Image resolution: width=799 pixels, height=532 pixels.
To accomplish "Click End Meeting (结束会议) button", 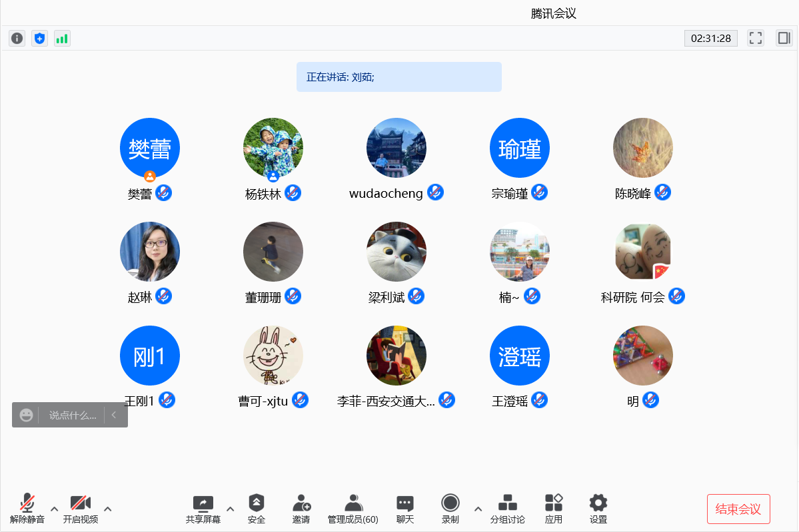I will pyautogui.click(x=738, y=509).
